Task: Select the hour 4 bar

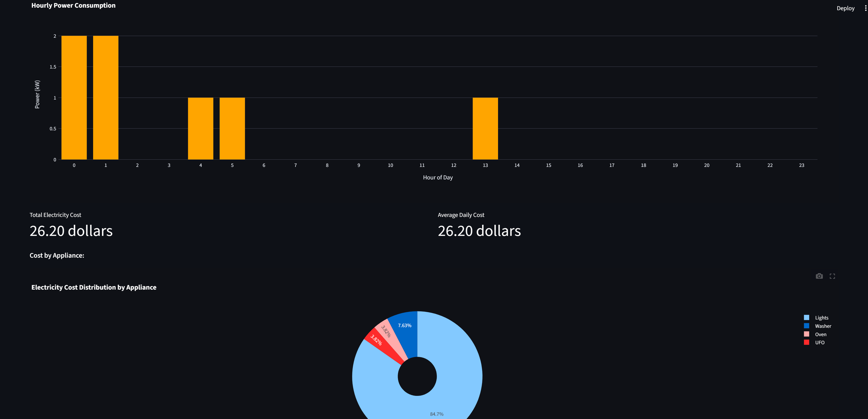Action: (200, 129)
